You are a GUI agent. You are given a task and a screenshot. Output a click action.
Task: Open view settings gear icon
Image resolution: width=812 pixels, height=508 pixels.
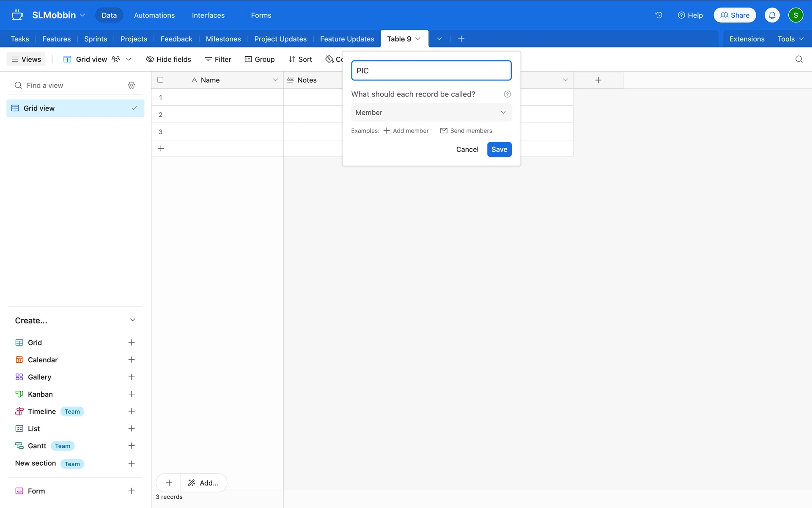[132, 86]
